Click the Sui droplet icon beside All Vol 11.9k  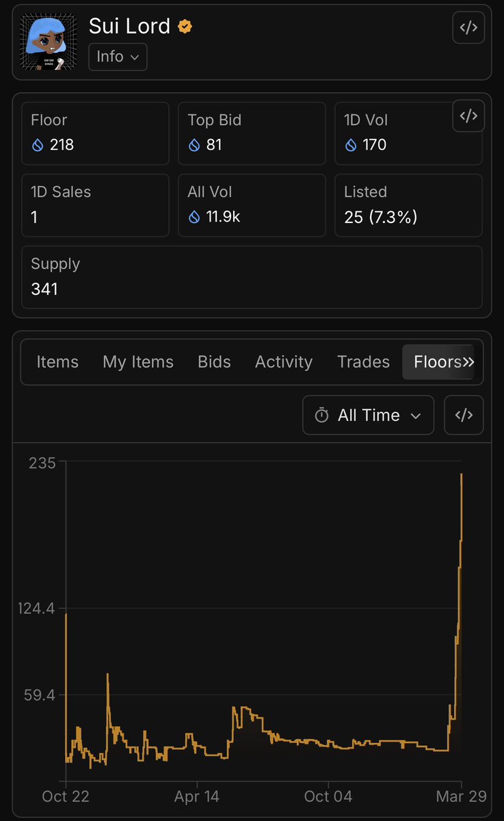click(x=194, y=217)
